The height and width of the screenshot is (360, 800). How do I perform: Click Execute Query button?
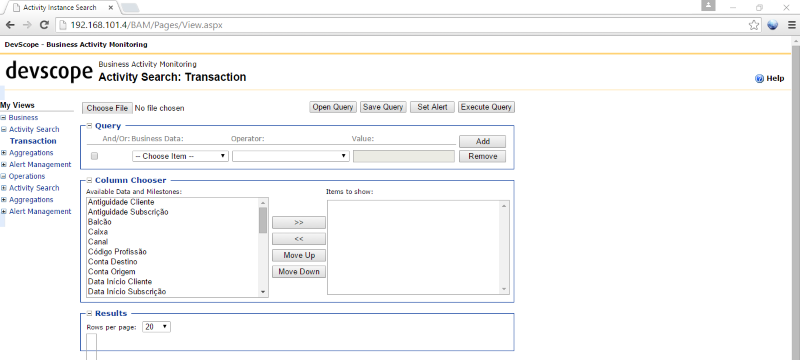point(486,107)
